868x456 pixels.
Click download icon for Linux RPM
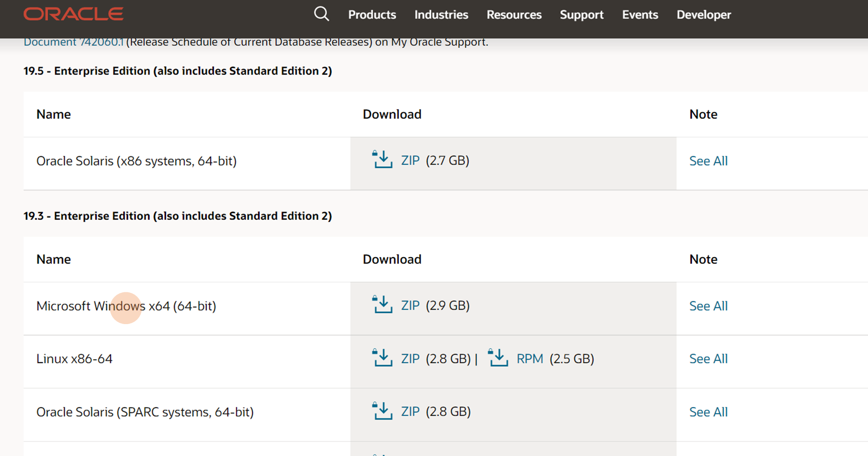(498, 358)
